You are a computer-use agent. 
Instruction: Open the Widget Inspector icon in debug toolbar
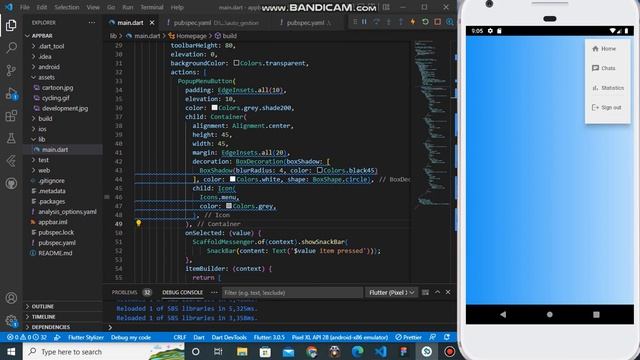coord(450,22)
